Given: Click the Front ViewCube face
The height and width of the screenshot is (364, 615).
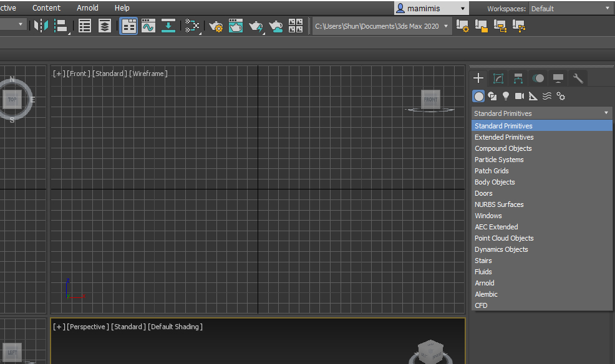Looking at the screenshot, I should (x=431, y=100).
